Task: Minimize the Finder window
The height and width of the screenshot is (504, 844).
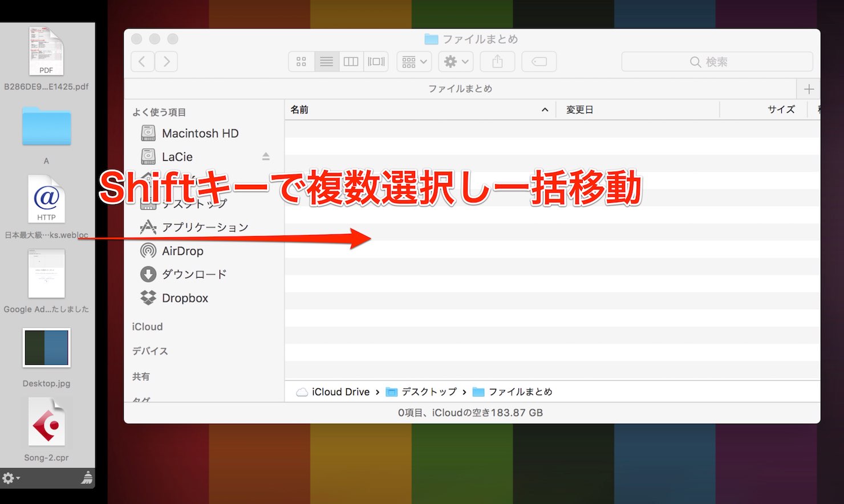Action: tap(155, 39)
